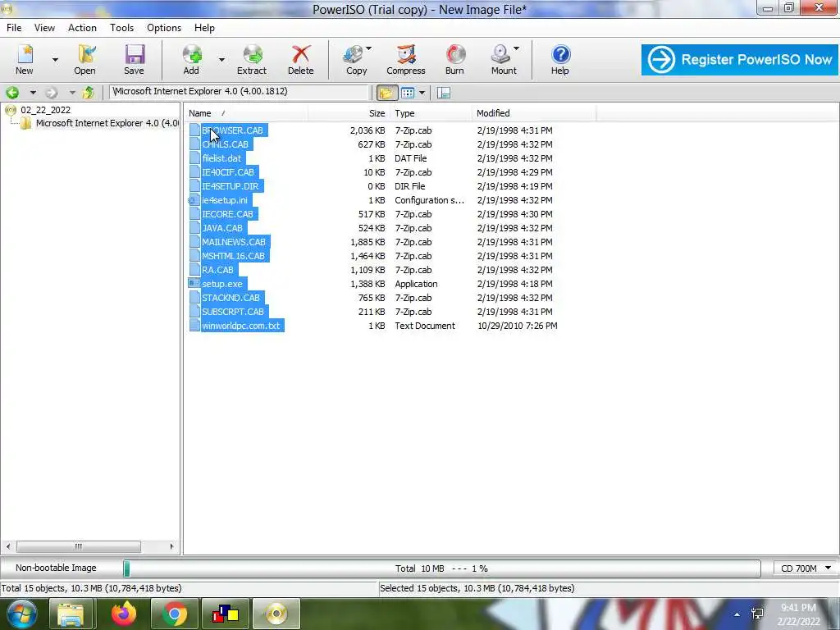Screen dimensions: 840x630
Task: Click tree pane scroll right arrow
Action: (171, 546)
